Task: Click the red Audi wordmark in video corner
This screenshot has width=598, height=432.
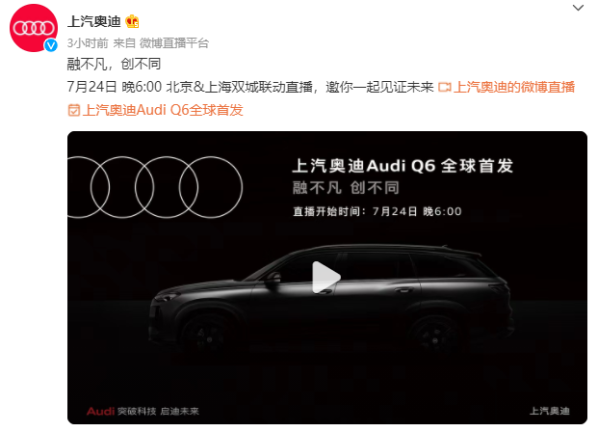Action: pos(100,411)
